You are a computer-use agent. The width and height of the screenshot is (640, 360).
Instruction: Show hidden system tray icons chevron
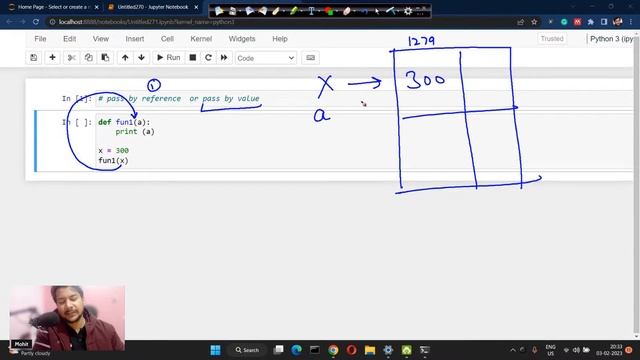coord(513,350)
